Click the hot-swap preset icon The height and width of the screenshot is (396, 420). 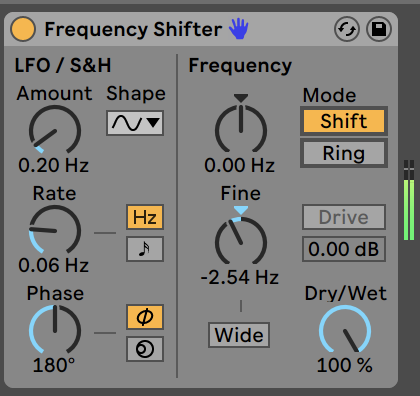(347, 29)
